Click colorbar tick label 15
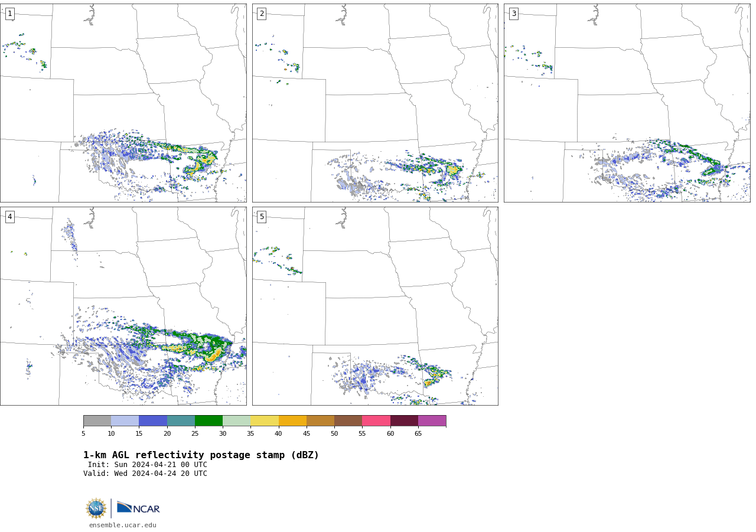 click(x=139, y=433)
